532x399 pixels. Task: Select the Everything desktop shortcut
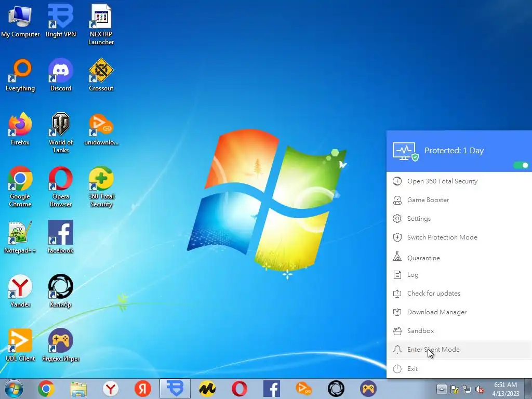click(x=20, y=75)
